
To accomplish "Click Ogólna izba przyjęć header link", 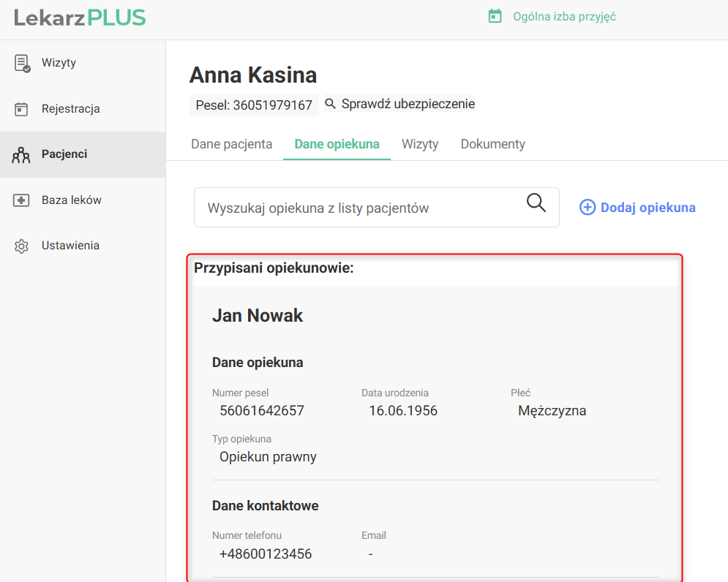I will 564,16.
